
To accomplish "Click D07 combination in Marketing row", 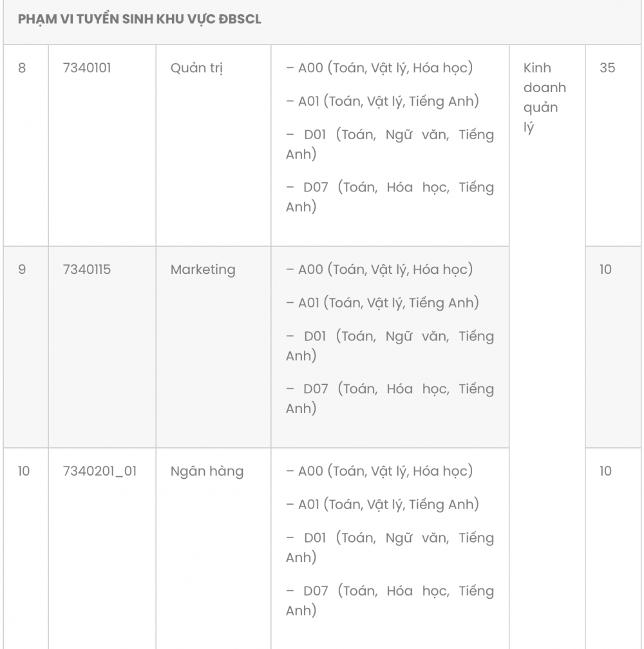I will 390,398.
